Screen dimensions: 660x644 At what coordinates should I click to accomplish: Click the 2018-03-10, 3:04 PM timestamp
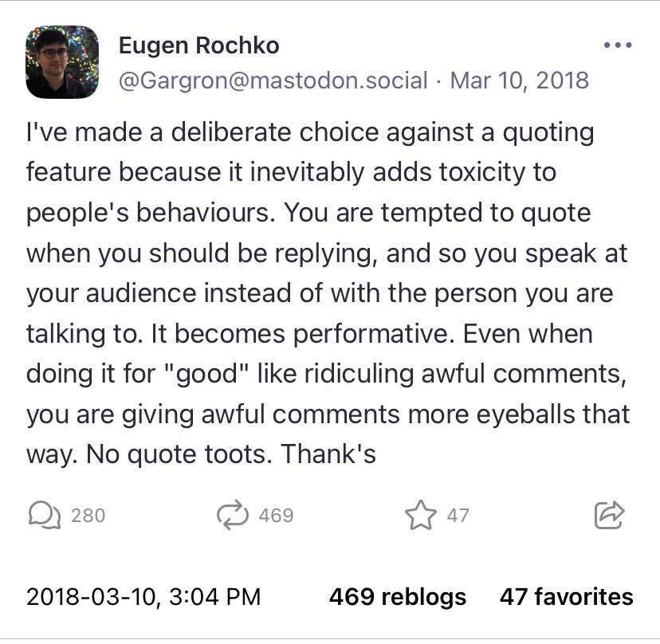(x=143, y=597)
